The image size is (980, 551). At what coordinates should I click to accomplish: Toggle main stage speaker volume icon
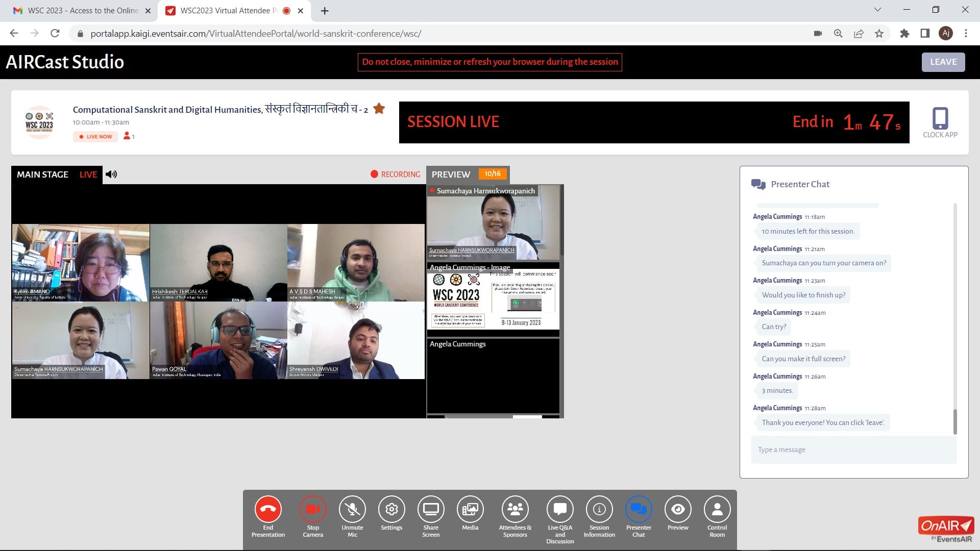pos(111,174)
